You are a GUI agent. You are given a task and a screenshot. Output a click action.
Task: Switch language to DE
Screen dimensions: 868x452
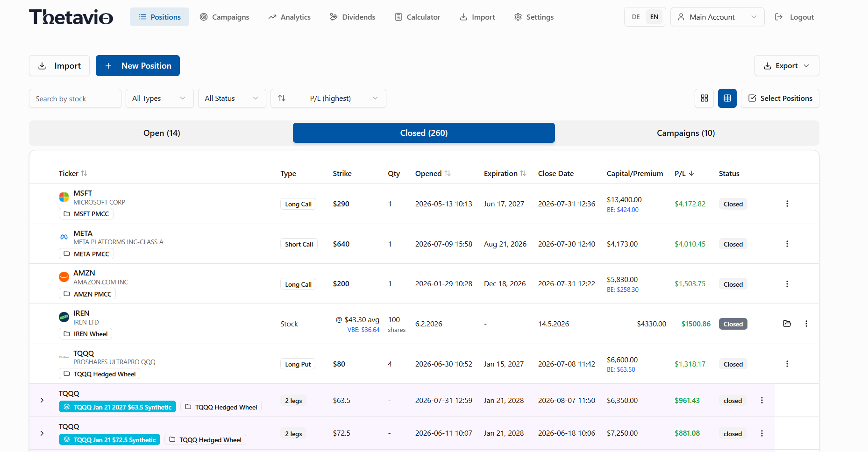click(x=636, y=17)
